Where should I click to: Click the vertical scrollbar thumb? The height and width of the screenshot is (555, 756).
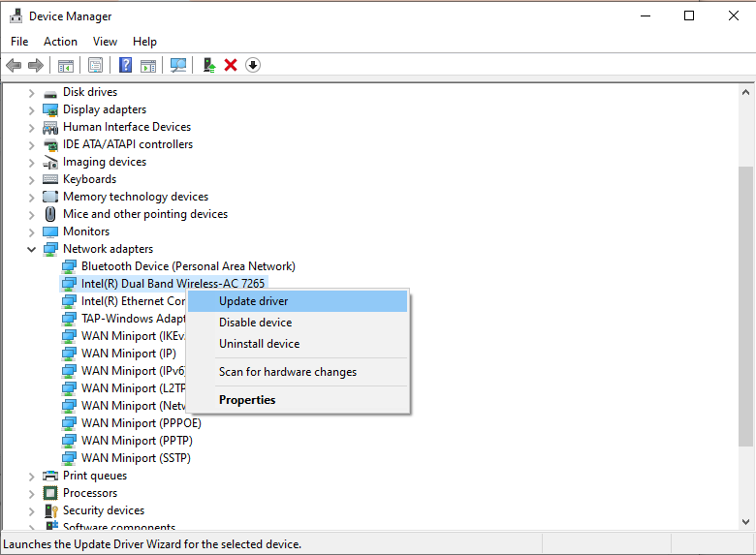pyautogui.click(x=745, y=306)
